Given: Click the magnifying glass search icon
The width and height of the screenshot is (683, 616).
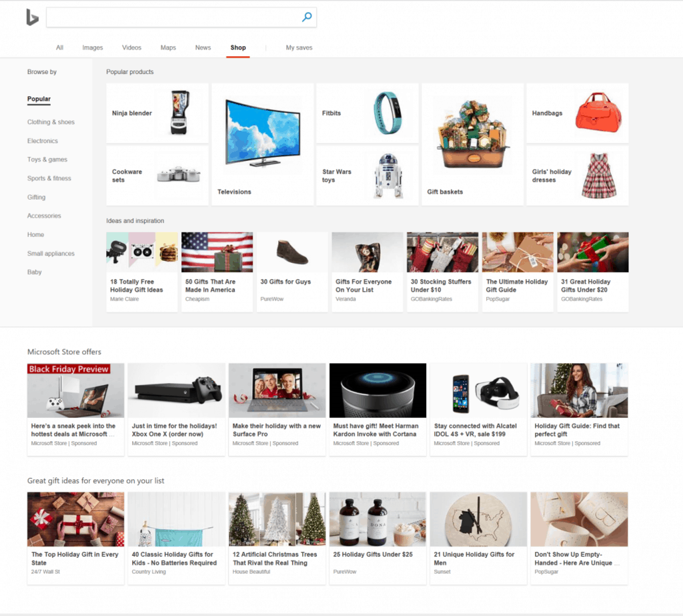Looking at the screenshot, I should click(x=307, y=18).
